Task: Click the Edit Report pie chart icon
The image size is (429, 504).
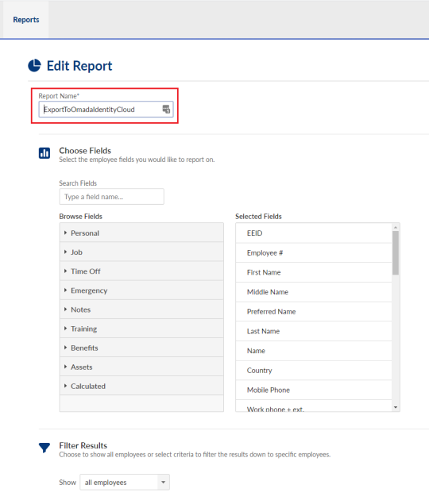Action: tap(34, 66)
